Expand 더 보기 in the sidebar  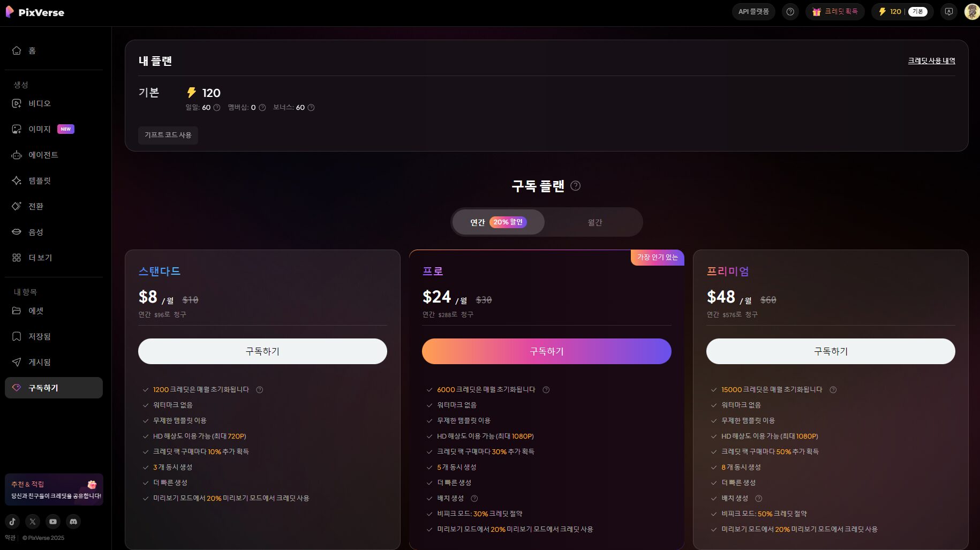[40, 258]
